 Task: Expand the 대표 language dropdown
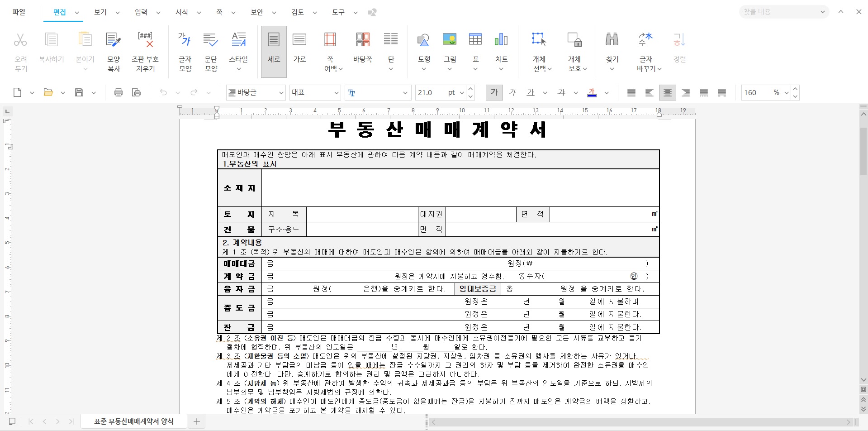[337, 93]
